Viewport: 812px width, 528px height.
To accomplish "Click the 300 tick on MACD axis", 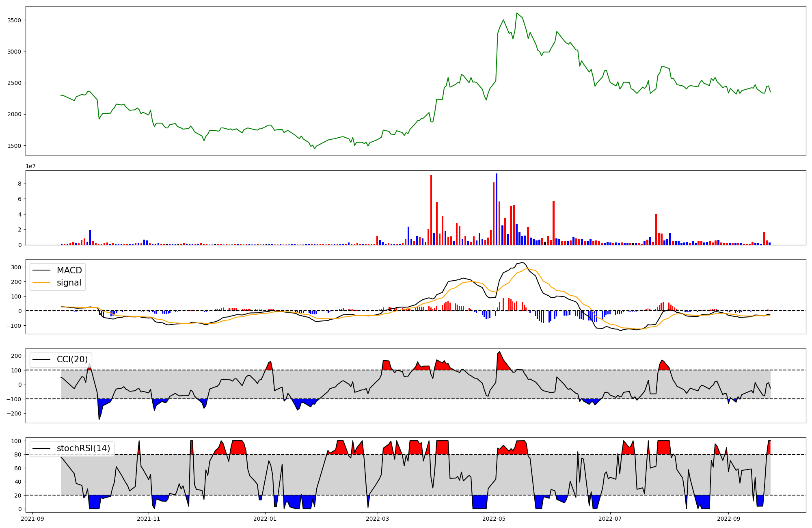I will pyautogui.click(x=16, y=267).
